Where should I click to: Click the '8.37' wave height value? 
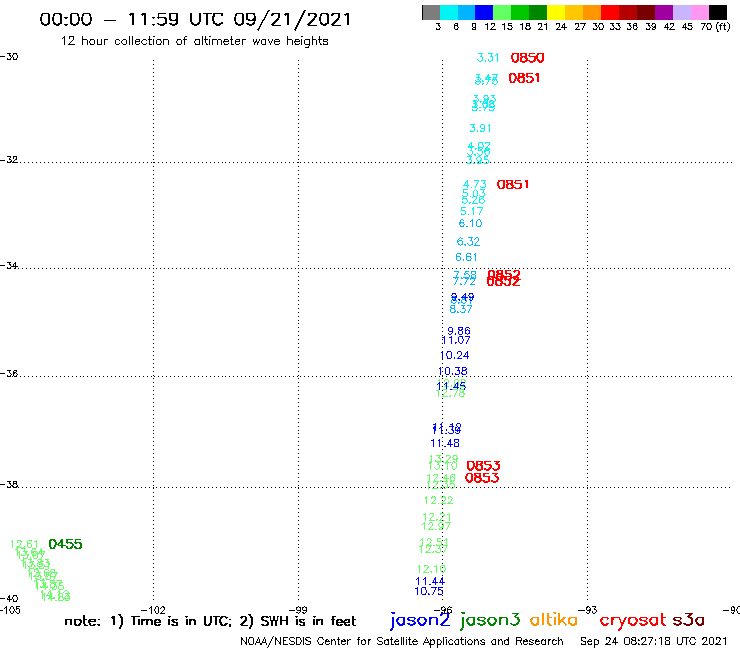click(x=461, y=309)
